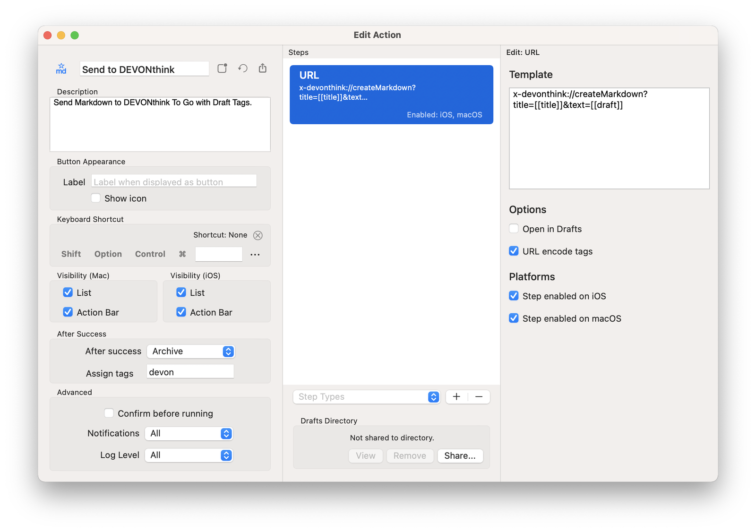Viewport: 756px width, 532px height.
Task: Check Confirm before running
Action: [109, 413]
